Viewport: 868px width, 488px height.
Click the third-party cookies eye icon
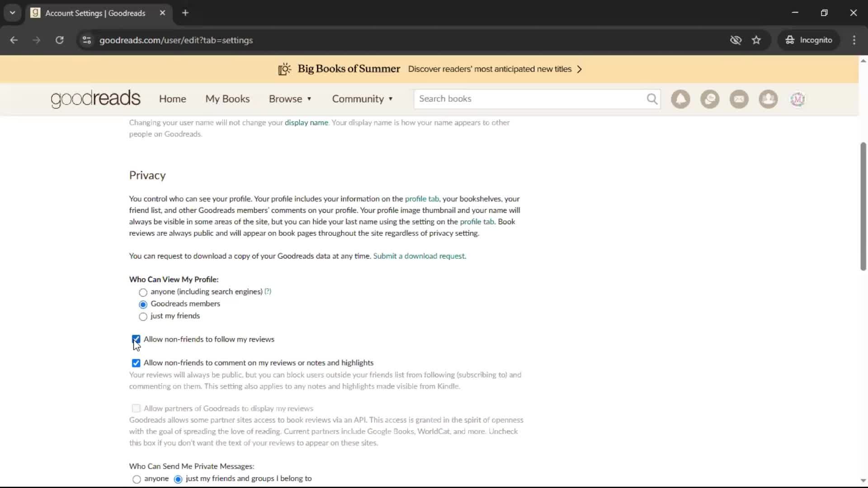tap(736, 40)
